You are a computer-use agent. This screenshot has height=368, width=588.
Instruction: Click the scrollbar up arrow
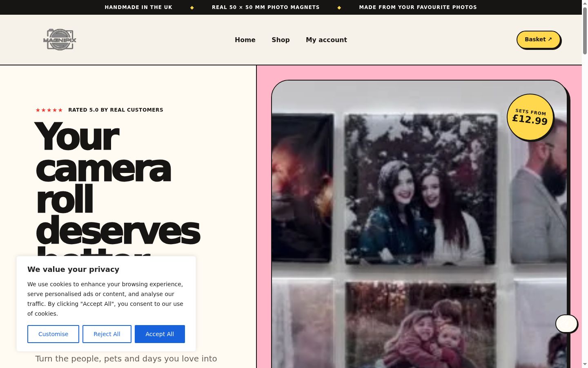pyautogui.click(x=585, y=3)
